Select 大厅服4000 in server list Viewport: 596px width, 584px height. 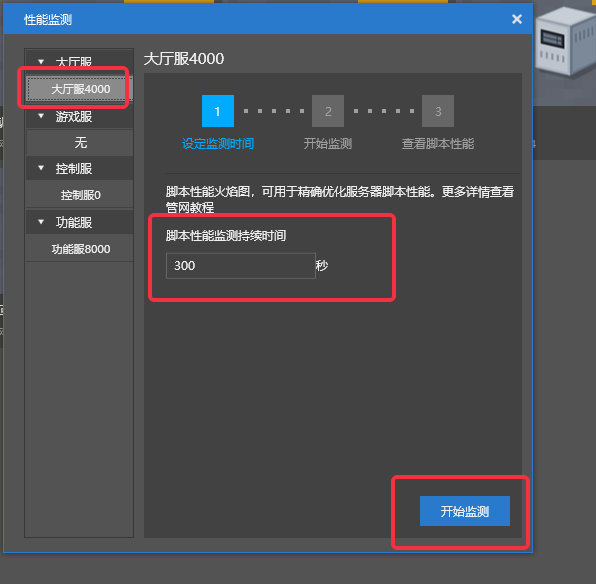pyautogui.click(x=79, y=89)
